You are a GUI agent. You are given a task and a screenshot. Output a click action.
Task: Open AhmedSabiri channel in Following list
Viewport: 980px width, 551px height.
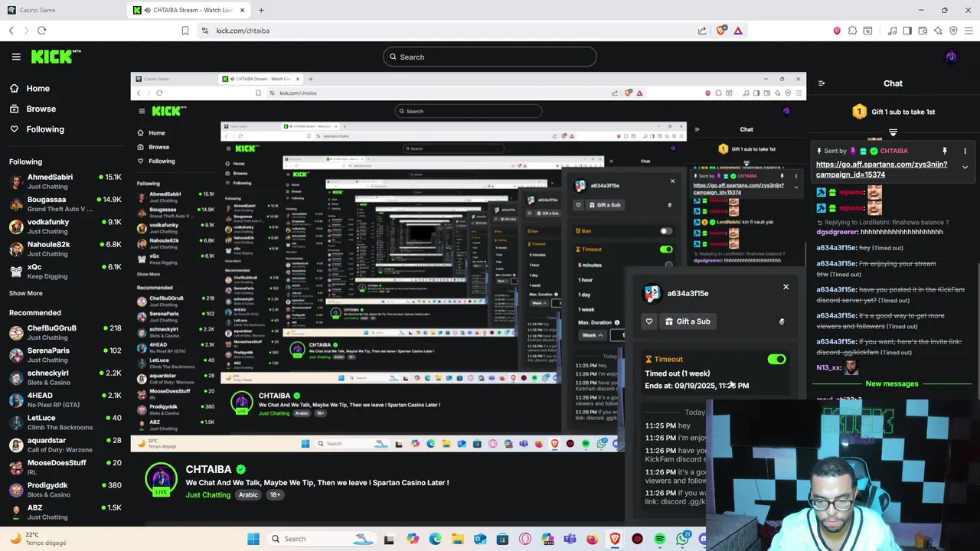click(x=65, y=181)
